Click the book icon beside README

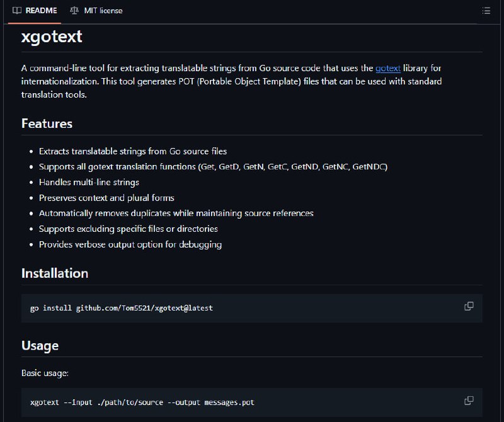17,11
